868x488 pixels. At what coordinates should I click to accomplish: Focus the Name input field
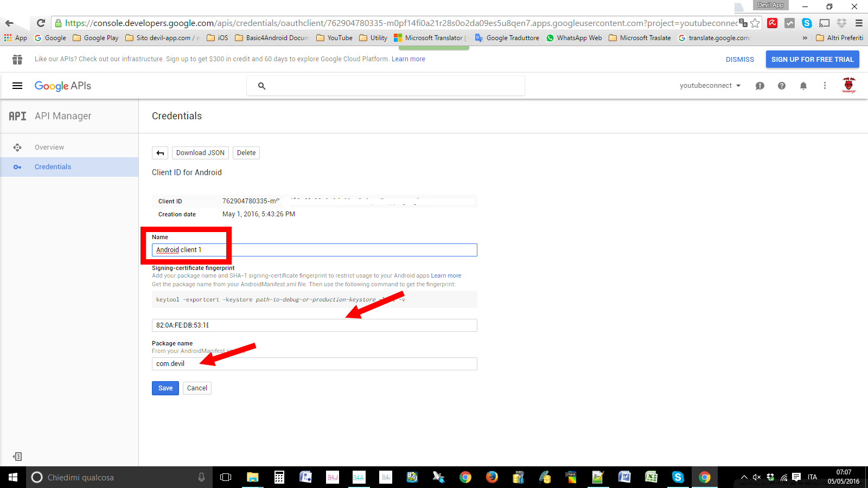[315, 250]
